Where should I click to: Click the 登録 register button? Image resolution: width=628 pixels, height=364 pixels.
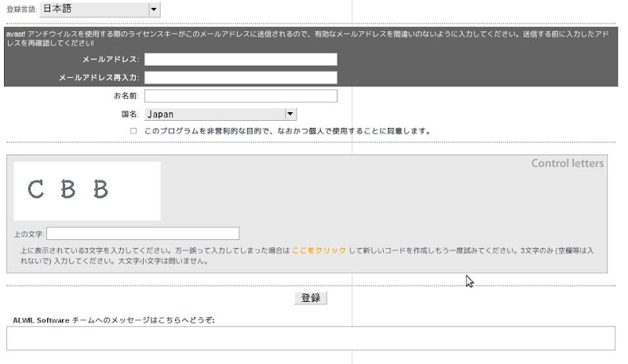(311, 298)
